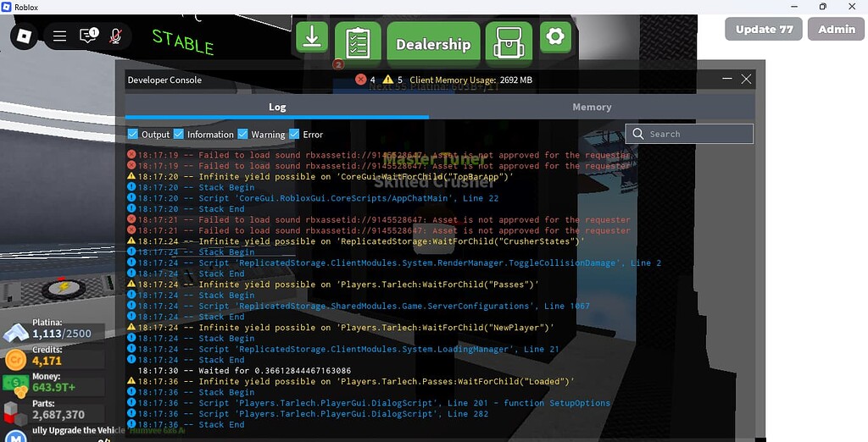Click the yellow warning count icon
868x442 pixels.
pyautogui.click(x=388, y=80)
